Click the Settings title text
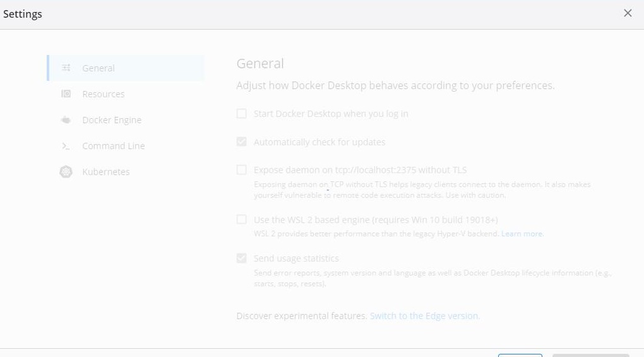Image resolution: width=644 pixels, height=357 pixels. tap(23, 14)
